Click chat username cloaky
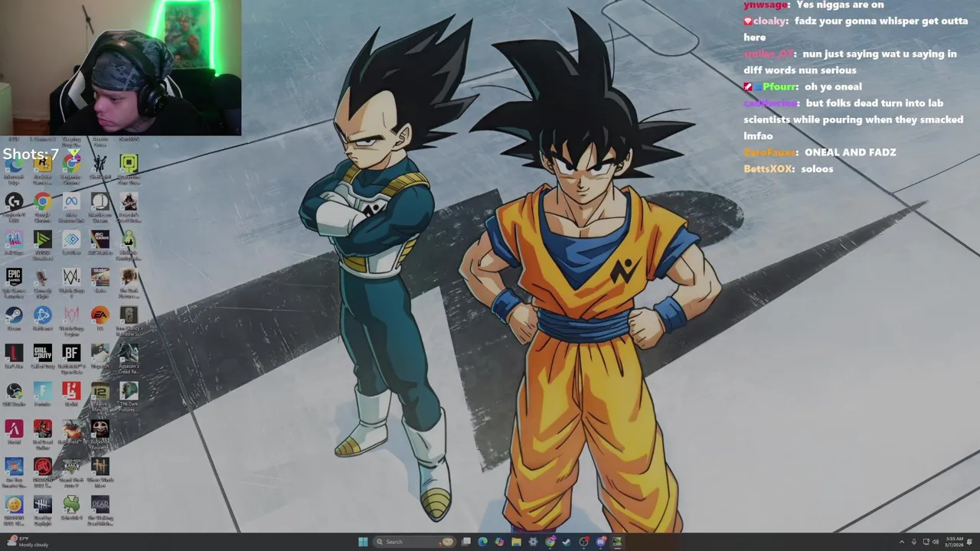Image resolution: width=980 pixels, height=551 pixels. (x=769, y=21)
